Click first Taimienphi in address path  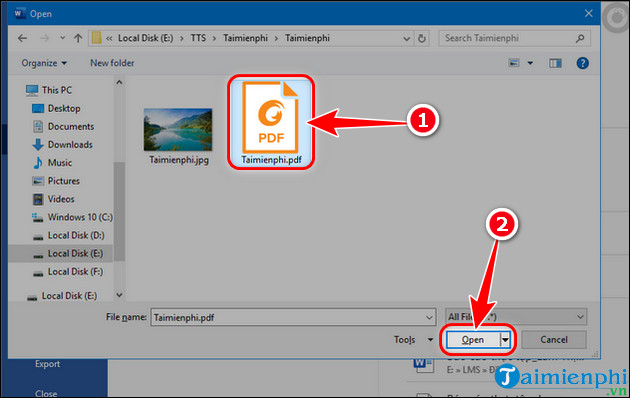pyautogui.click(x=245, y=38)
